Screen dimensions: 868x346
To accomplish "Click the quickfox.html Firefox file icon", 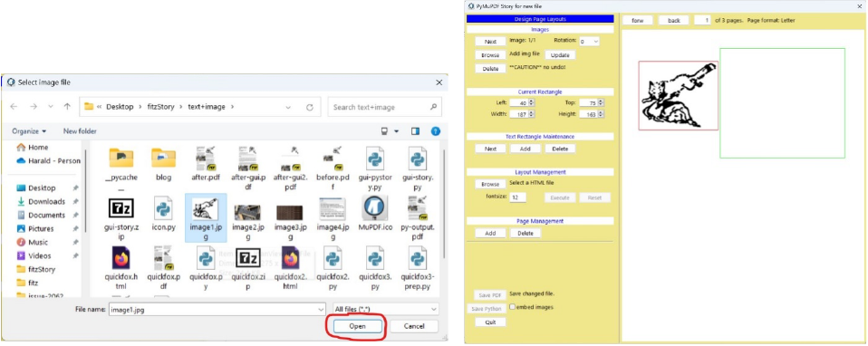I will [x=121, y=258].
